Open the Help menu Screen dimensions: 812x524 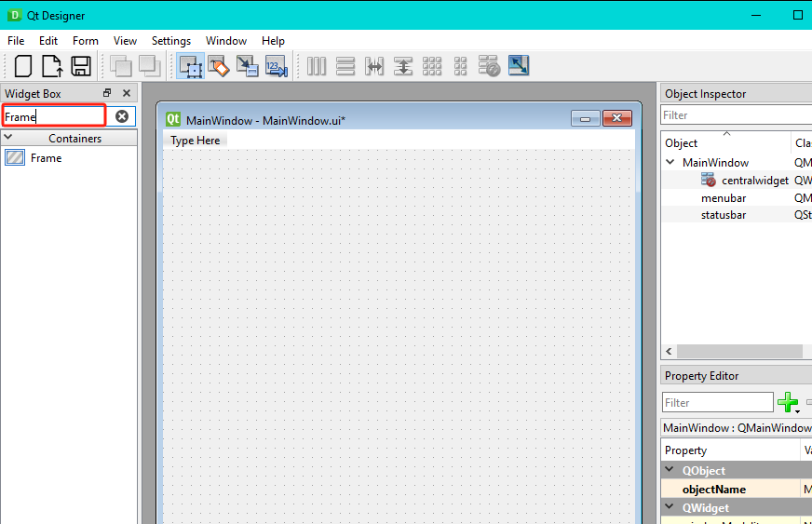click(273, 41)
